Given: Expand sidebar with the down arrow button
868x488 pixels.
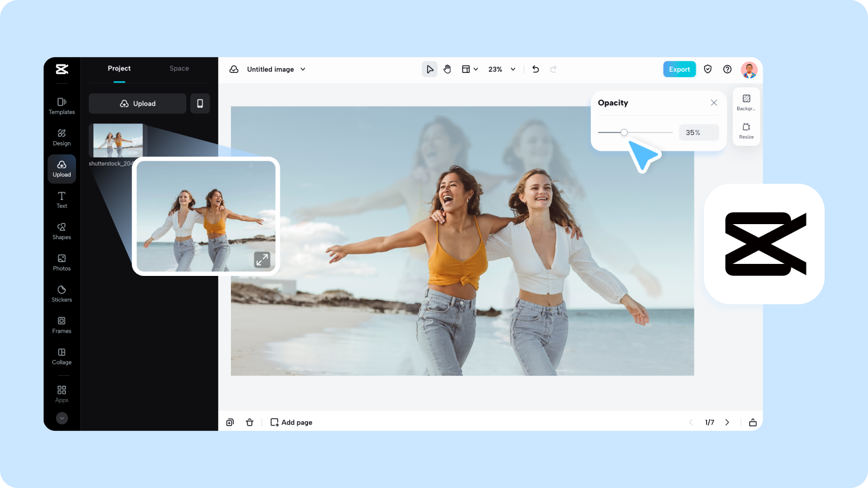Looking at the screenshot, I should (x=62, y=418).
